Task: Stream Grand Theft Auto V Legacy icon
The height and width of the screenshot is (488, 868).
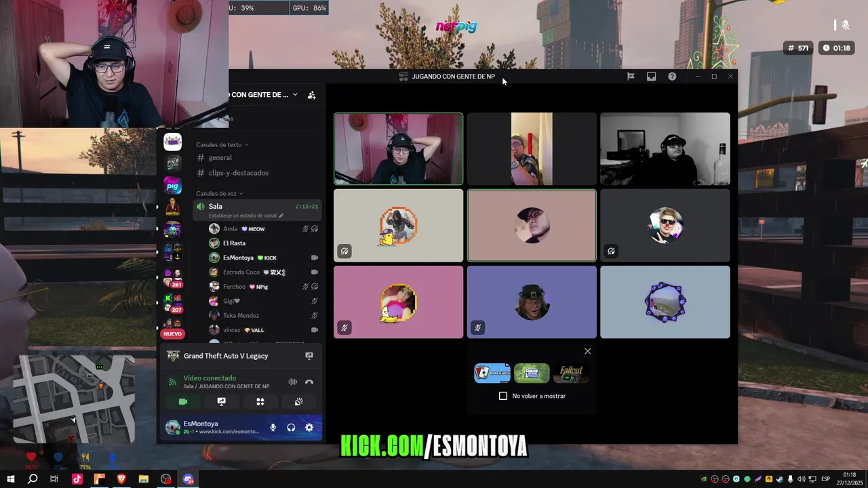Action: 309,356
